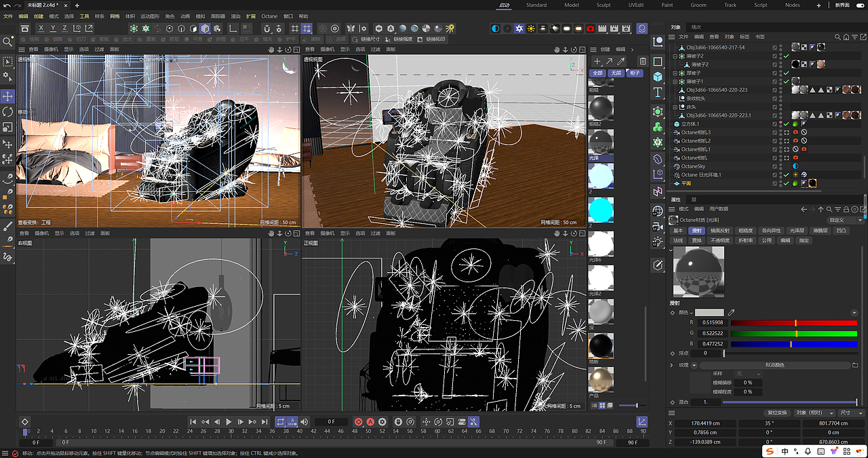Switch to the Sculpt layout tab
The width and height of the screenshot is (868, 458).
(x=603, y=5)
